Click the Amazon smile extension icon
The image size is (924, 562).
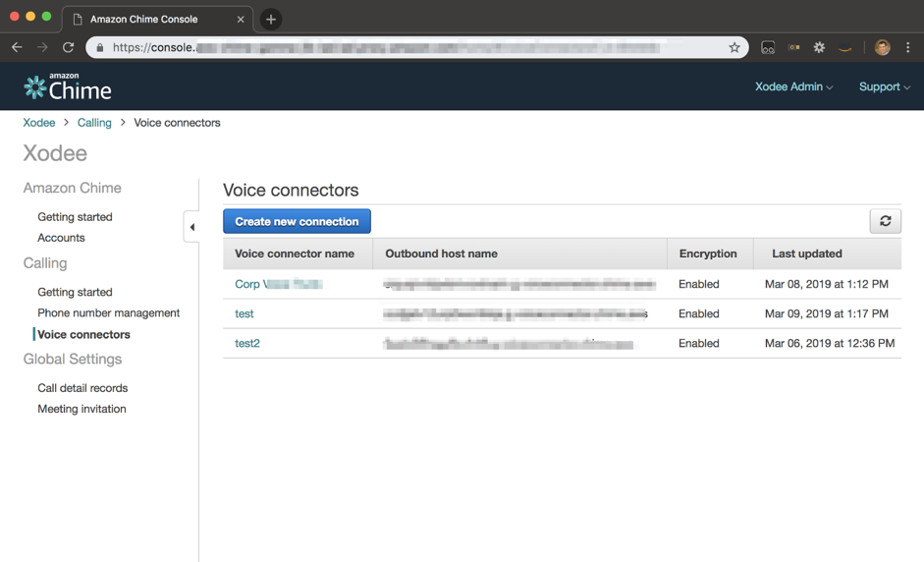[845, 48]
